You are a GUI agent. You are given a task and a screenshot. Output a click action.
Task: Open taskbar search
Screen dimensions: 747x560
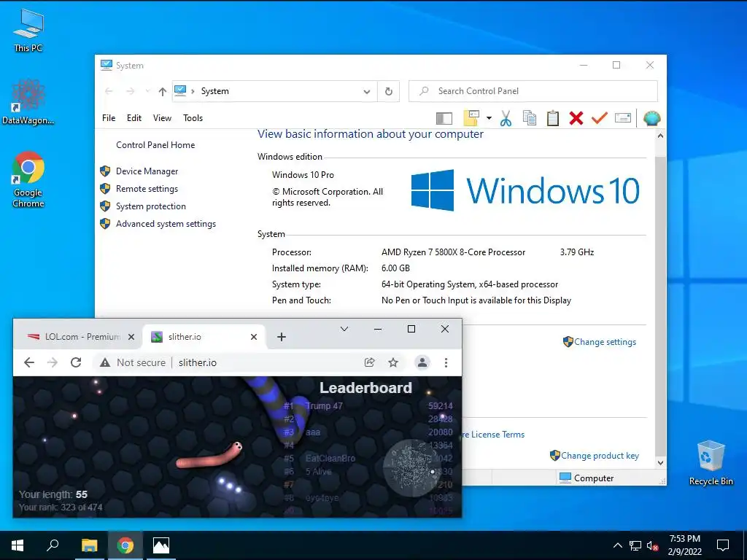[53, 545]
